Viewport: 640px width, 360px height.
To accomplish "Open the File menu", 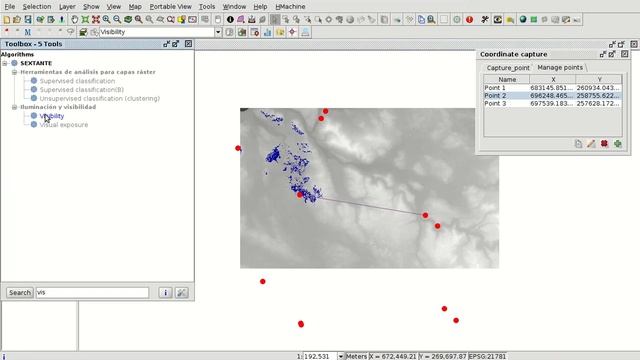I will [9, 7].
